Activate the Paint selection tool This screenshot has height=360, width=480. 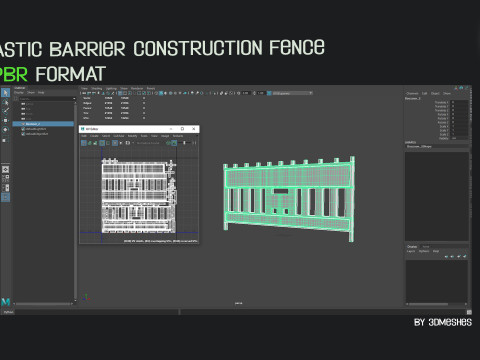point(6,111)
